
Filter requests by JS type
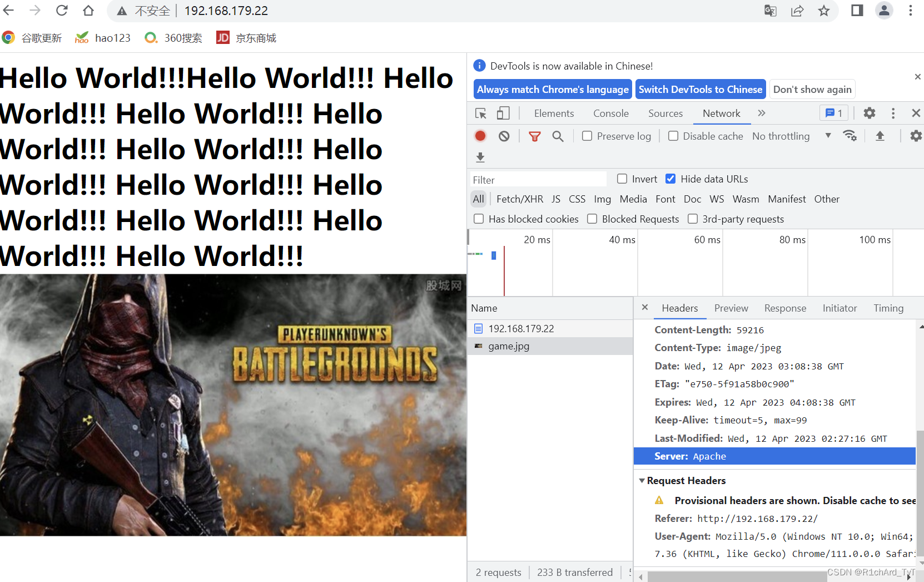click(556, 199)
